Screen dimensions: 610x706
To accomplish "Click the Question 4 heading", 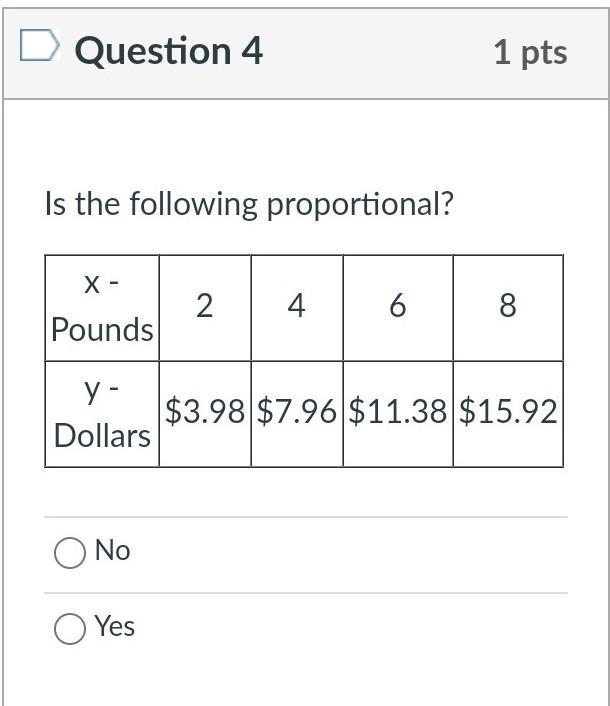I will click(169, 51).
